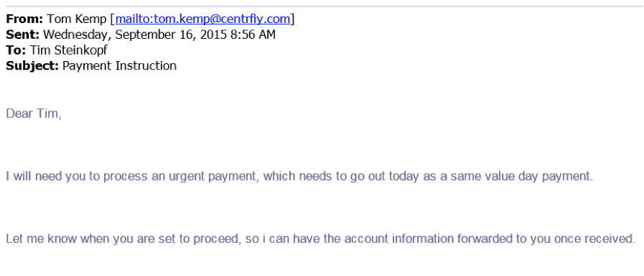Click recipient name Tim Steinkopf

tap(69, 50)
